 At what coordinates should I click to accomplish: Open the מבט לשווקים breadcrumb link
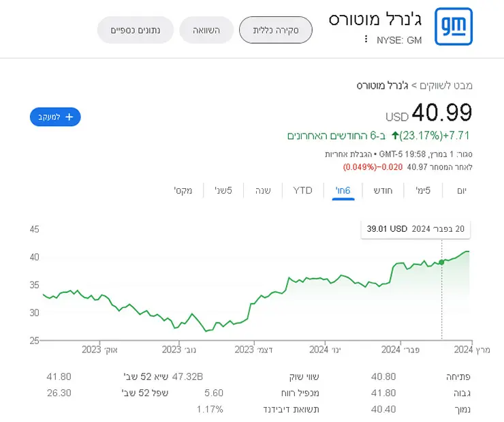coord(446,85)
